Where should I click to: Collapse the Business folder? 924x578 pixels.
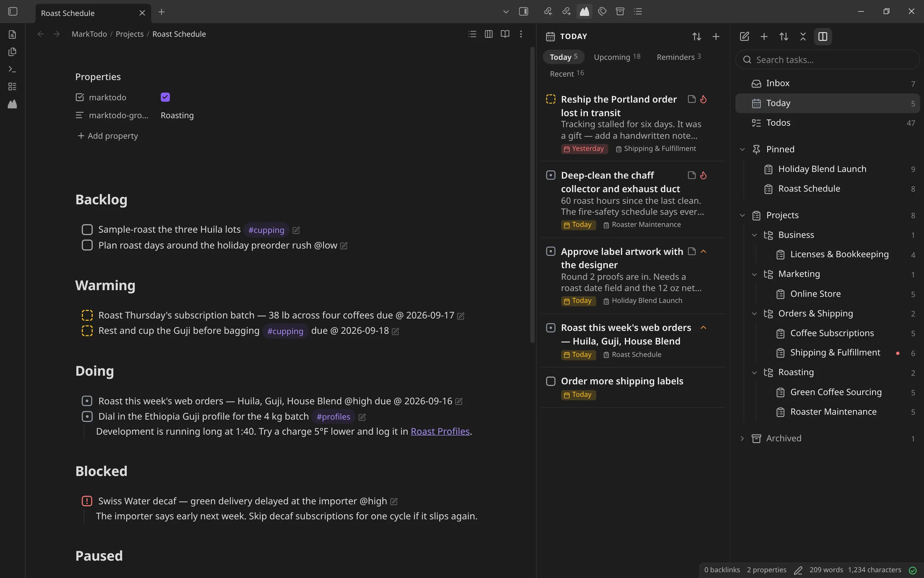(x=754, y=235)
